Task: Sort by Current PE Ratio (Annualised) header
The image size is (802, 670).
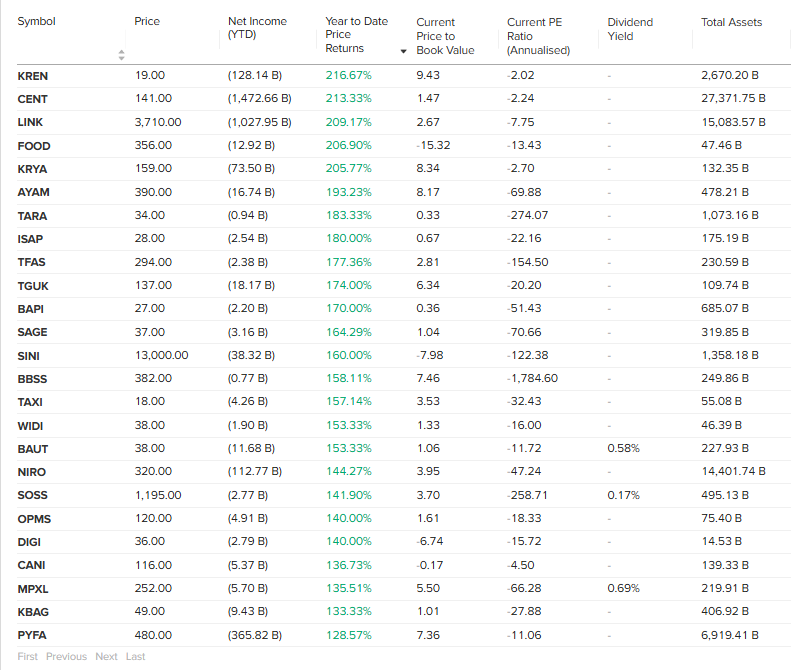Action: coord(538,35)
